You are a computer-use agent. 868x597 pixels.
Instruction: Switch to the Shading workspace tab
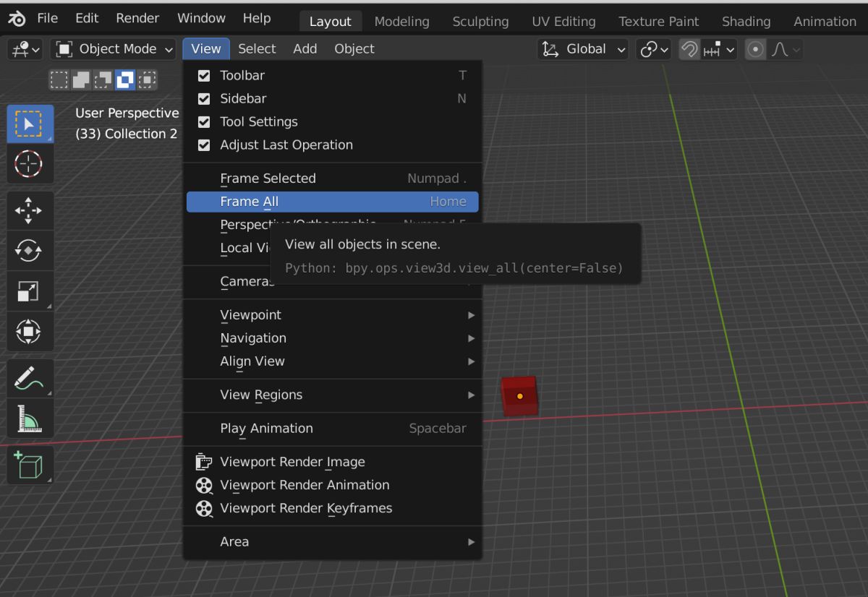click(x=746, y=21)
